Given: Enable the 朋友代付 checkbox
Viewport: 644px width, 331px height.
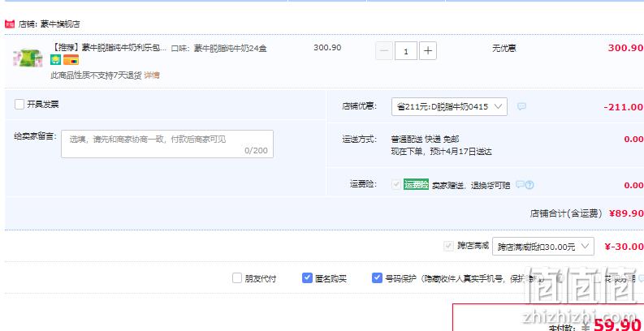Looking at the screenshot, I should point(237,278).
